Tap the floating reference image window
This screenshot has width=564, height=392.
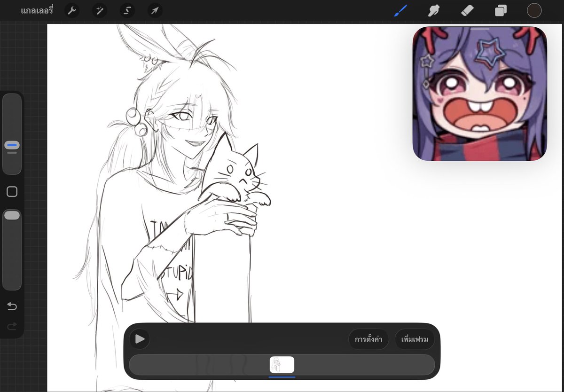480,94
